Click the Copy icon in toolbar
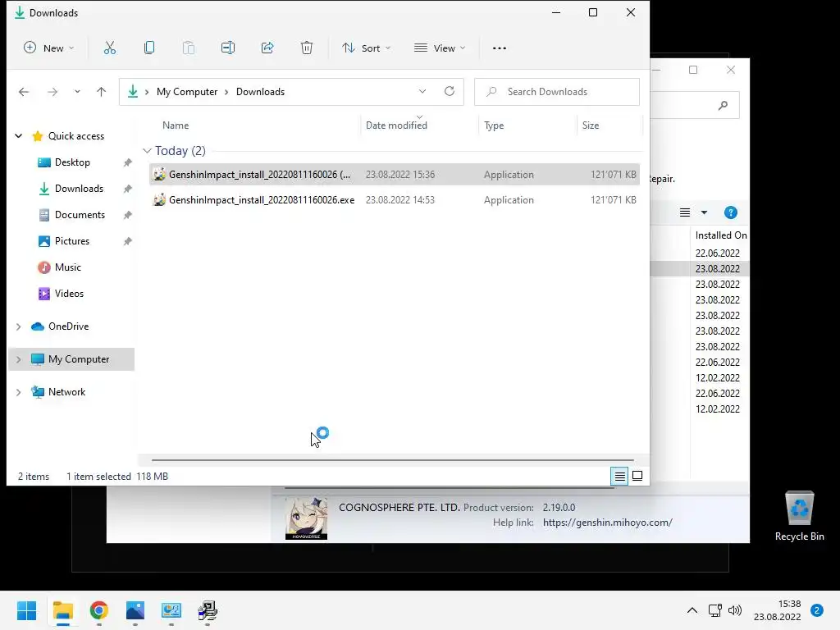840x630 pixels. [149, 48]
